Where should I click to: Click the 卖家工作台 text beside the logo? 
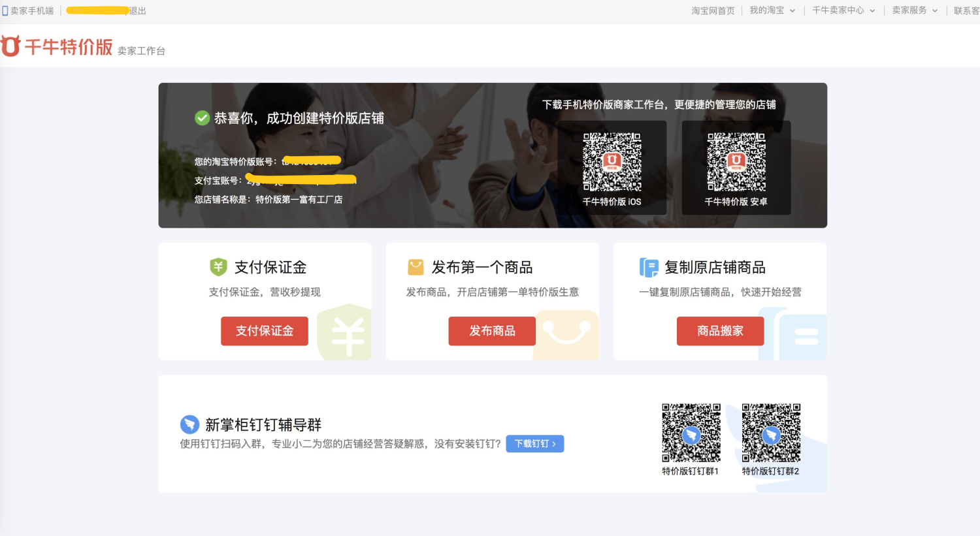[141, 51]
